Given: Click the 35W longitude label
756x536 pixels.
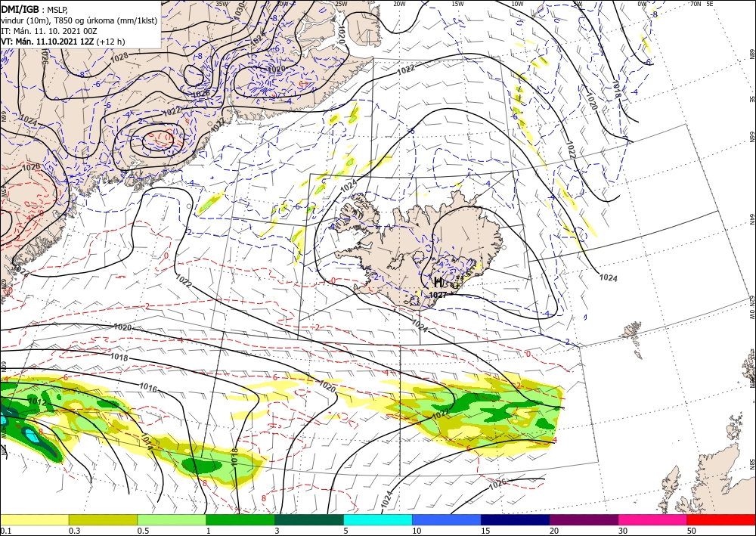Looking at the screenshot, I should coord(222,4).
